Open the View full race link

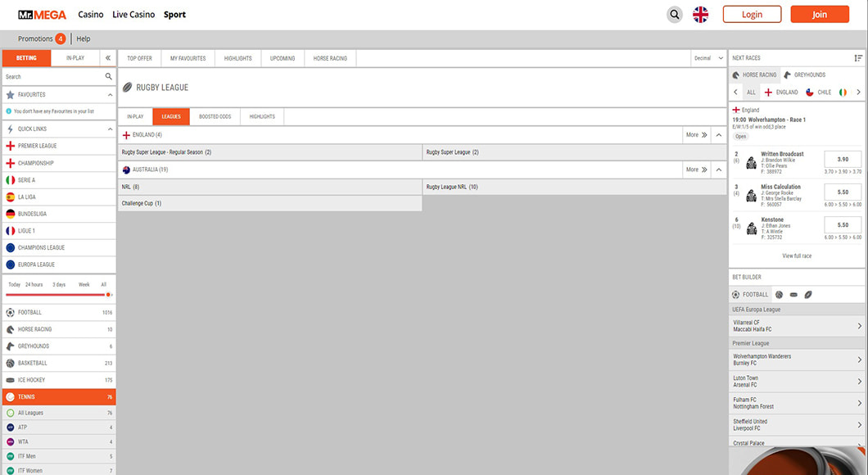pyautogui.click(x=797, y=256)
